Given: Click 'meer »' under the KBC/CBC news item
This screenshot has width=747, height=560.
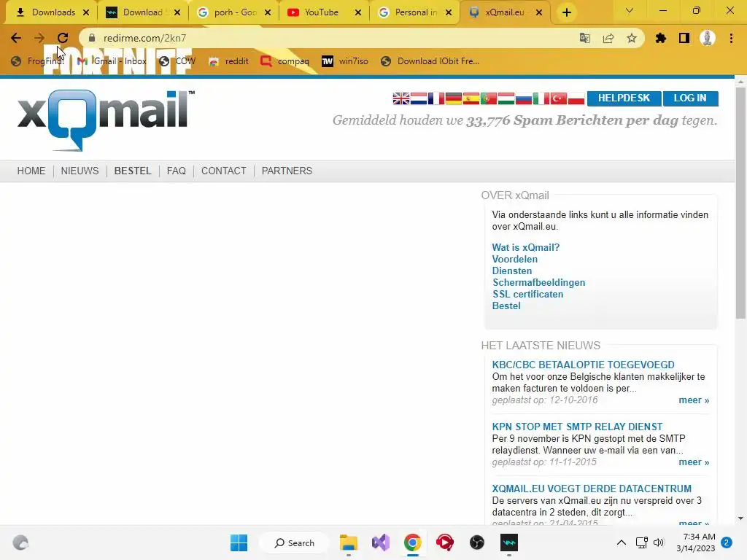Looking at the screenshot, I should [694, 400].
